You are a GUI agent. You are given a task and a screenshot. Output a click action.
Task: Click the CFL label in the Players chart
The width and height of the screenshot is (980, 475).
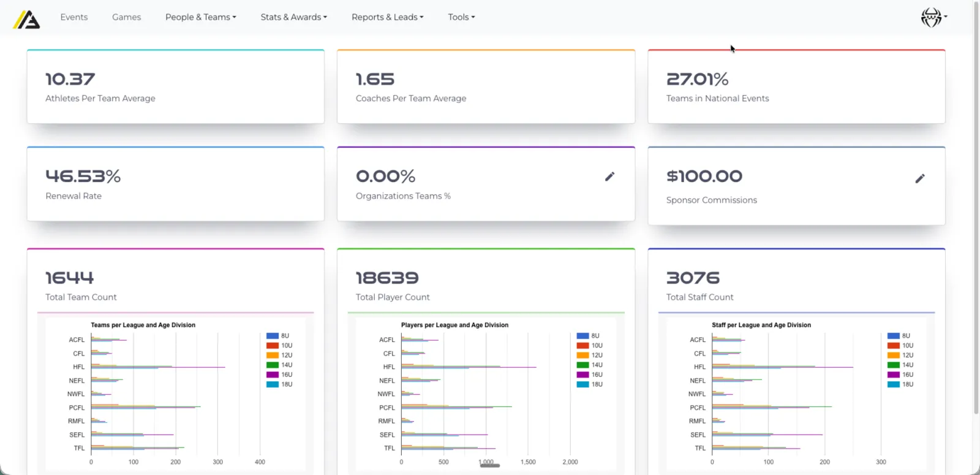pos(390,354)
